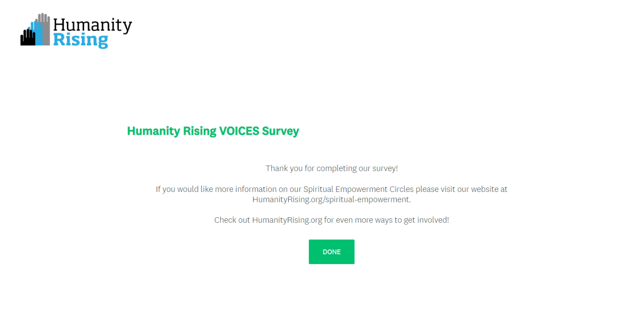Viewport: 644px width, 326px height.
Task: Click the word 'Survey' in the green title
Action: click(x=281, y=131)
